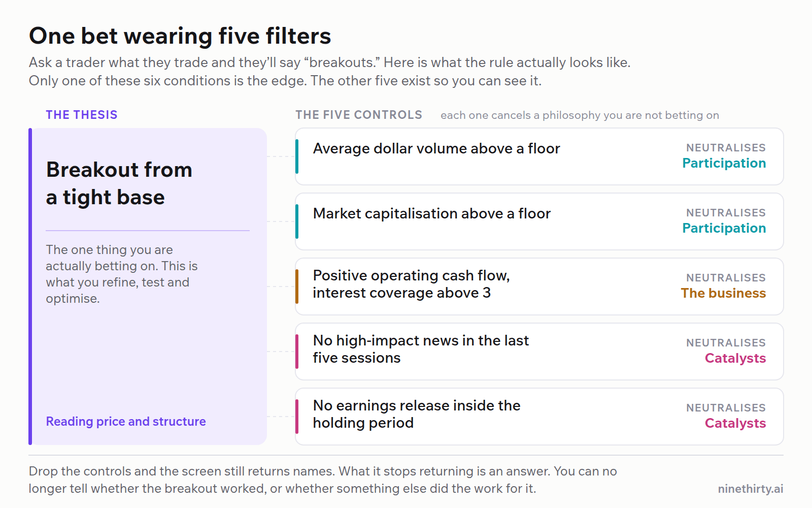This screenshot has height=508, width=812.
Task: Click the 'No earnings release' control card
Action: pos(539,417)
